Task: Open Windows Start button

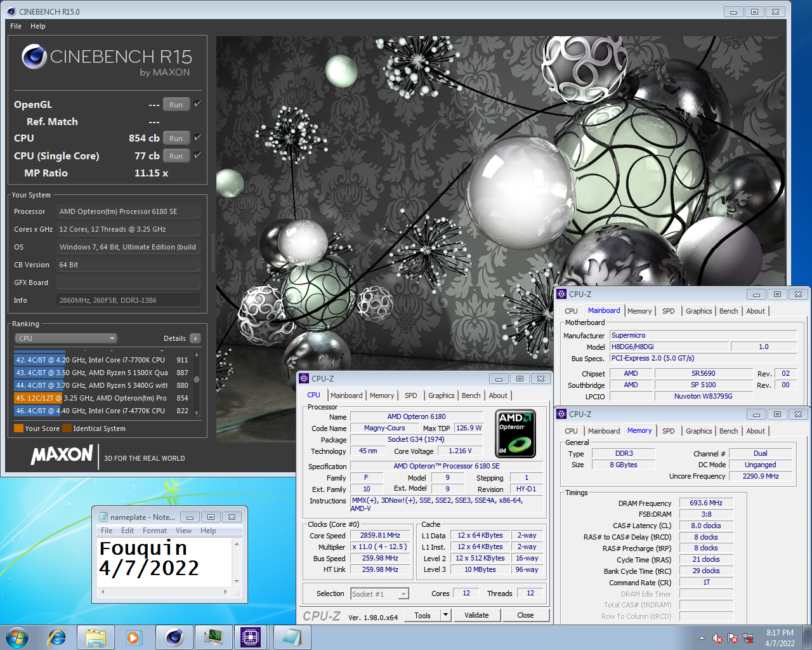Action: 17,637
